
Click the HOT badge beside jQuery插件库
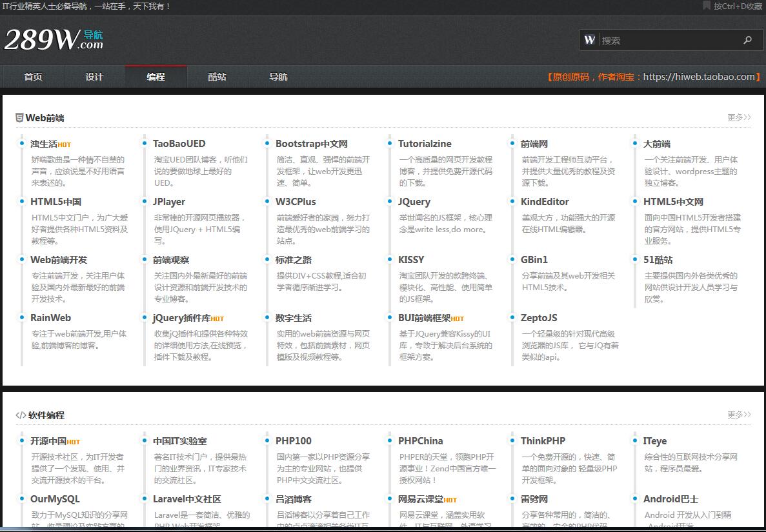tap(217, 319)
